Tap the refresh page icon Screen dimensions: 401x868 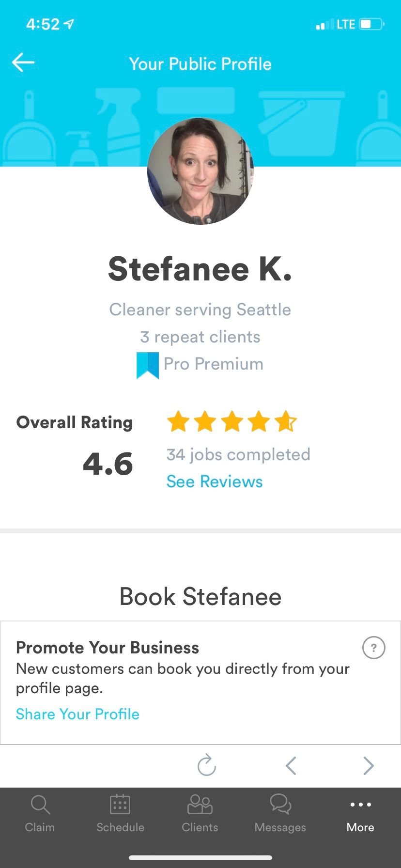click(207, 765)
